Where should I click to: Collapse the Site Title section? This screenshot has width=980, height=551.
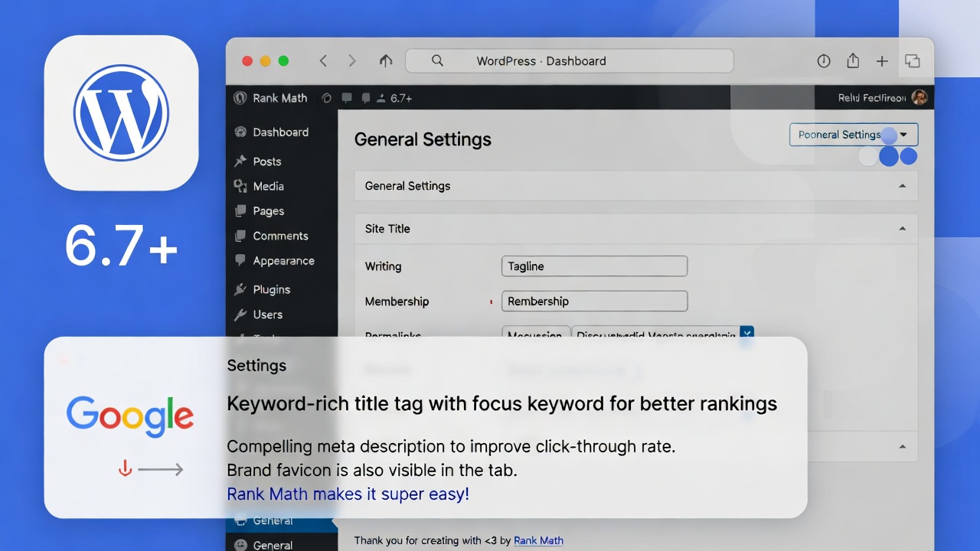[902, 229]
